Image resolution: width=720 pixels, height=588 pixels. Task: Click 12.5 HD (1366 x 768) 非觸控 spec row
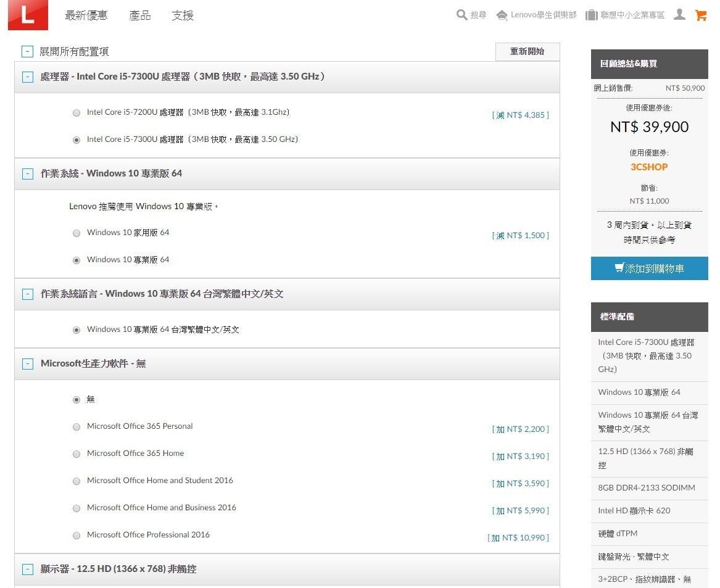coord(649,459)
